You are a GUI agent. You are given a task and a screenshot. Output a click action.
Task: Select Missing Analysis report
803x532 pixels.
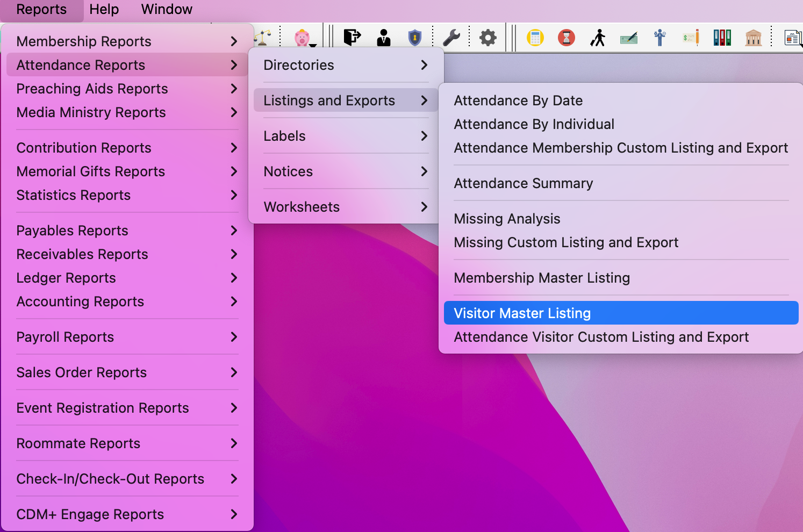[x=507, y=219]
